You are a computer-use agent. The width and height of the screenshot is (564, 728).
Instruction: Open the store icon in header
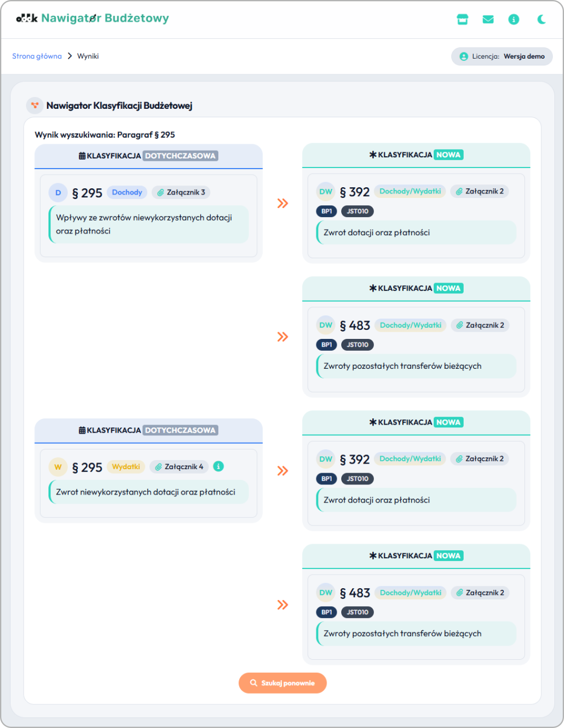coord(462,19)
